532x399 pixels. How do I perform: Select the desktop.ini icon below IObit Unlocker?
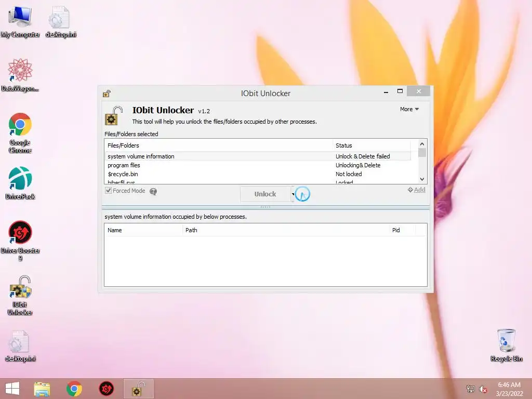pyautogui.click(x=20, y=345)
